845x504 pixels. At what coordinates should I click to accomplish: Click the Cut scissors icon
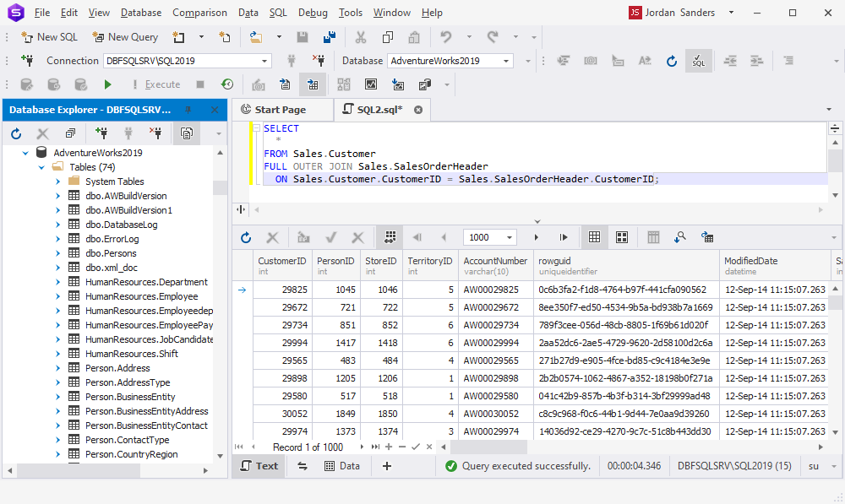click(361, 37)
